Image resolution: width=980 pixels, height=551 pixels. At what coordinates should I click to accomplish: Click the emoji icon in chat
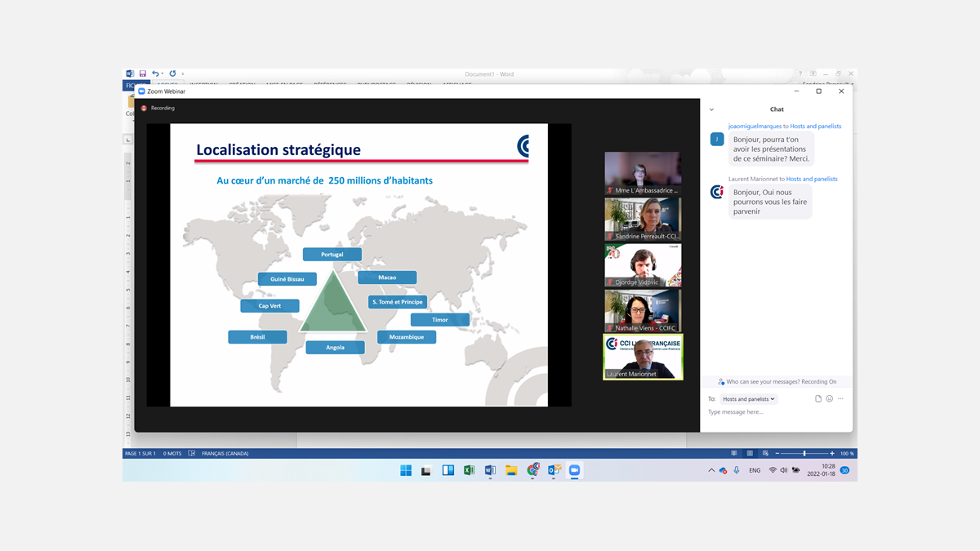[829, 399]
